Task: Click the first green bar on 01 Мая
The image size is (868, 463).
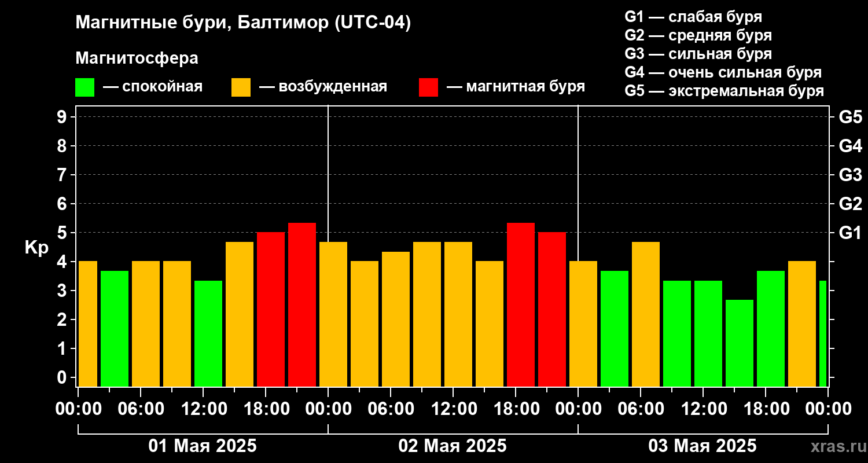Action: [x=115, y=328]
